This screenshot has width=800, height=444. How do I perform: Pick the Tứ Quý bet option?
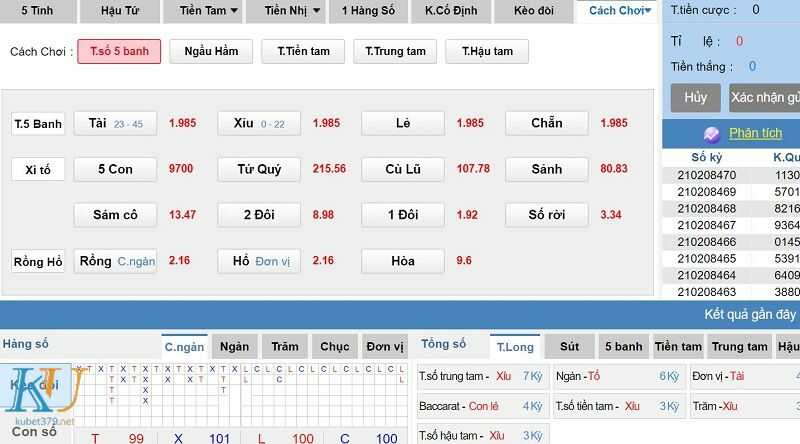(x=259, y=170)
